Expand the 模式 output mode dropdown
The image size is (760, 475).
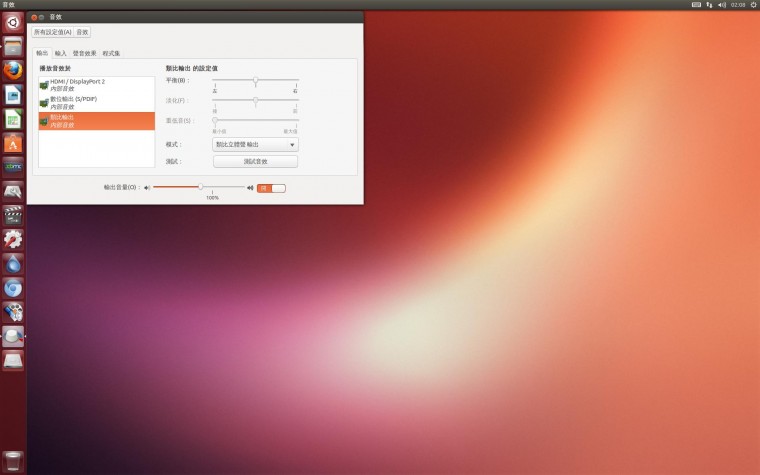click(x=255, y=145)
